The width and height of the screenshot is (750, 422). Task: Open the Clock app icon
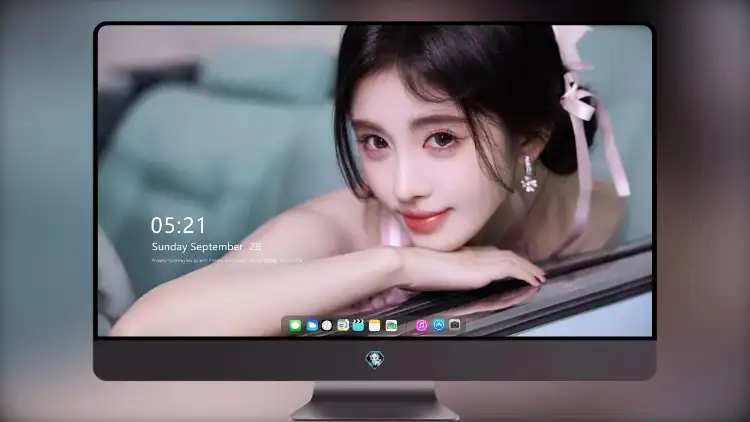pos(327,326)
